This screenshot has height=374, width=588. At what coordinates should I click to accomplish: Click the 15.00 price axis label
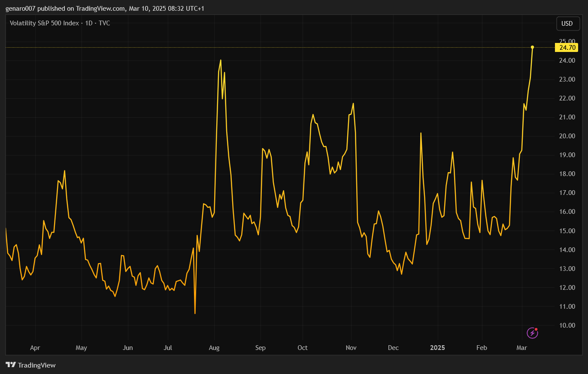(x=567, y=231)
